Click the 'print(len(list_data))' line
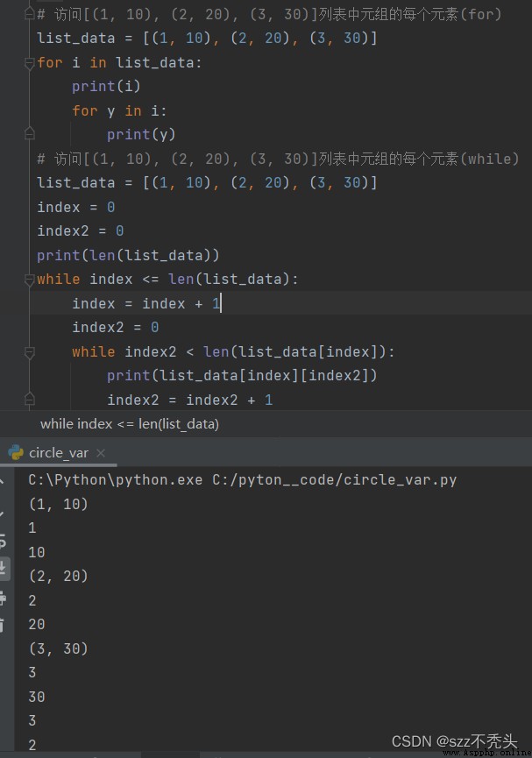532x758 pixels. tap(128, 255)
